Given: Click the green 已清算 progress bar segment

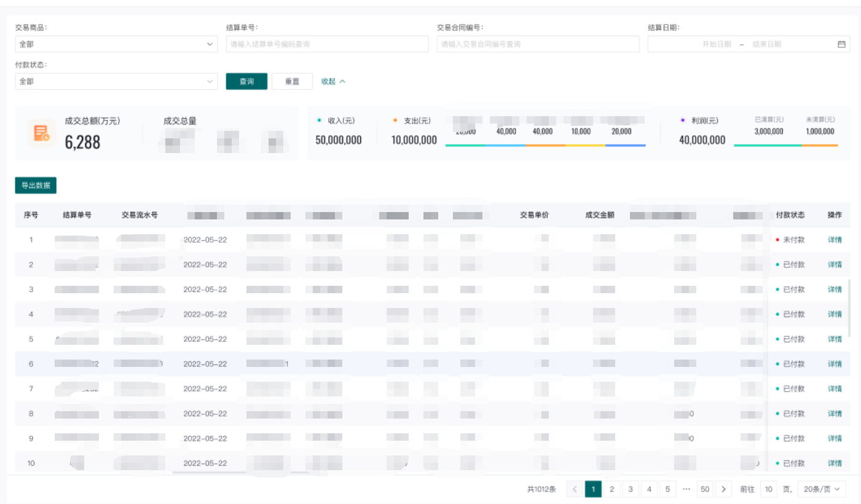Looking at the screenshot, I should pos(768,146).
